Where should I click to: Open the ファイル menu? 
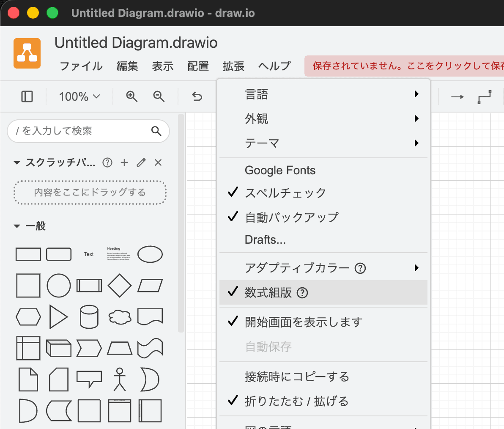pyautogui.click(x=81, y=66)
